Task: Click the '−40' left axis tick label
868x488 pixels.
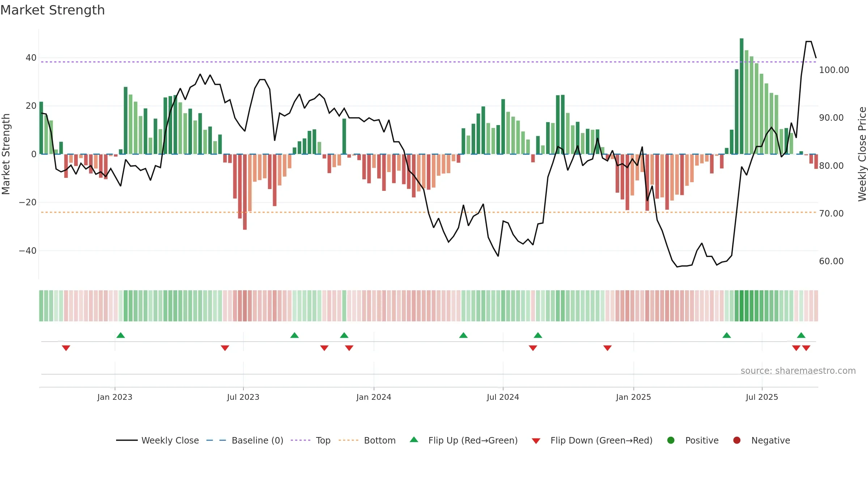Action: pos(28,251)
